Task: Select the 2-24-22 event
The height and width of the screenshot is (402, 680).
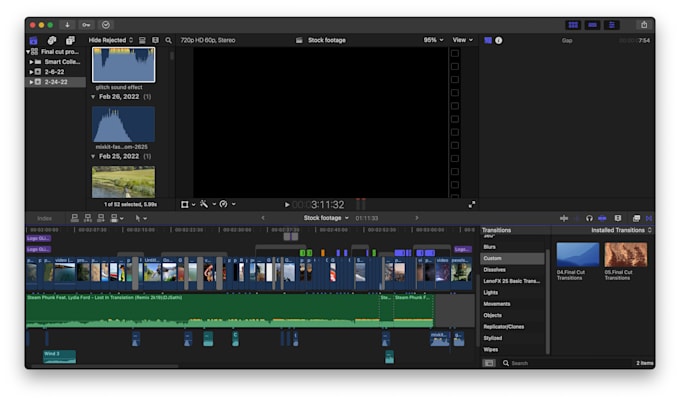Action: 56,82
